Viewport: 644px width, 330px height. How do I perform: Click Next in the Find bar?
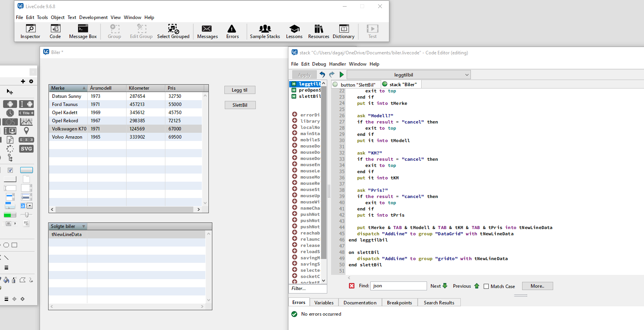[x=439, y=286]
